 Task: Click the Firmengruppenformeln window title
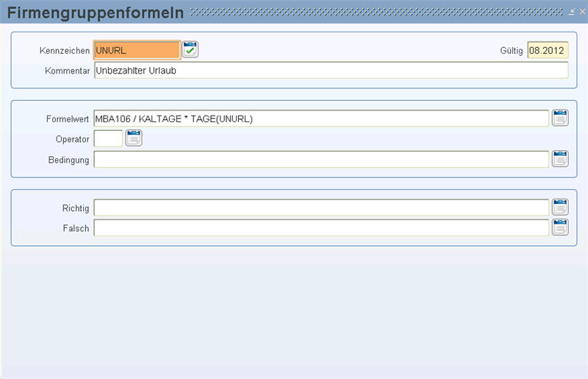coord(96,13)
